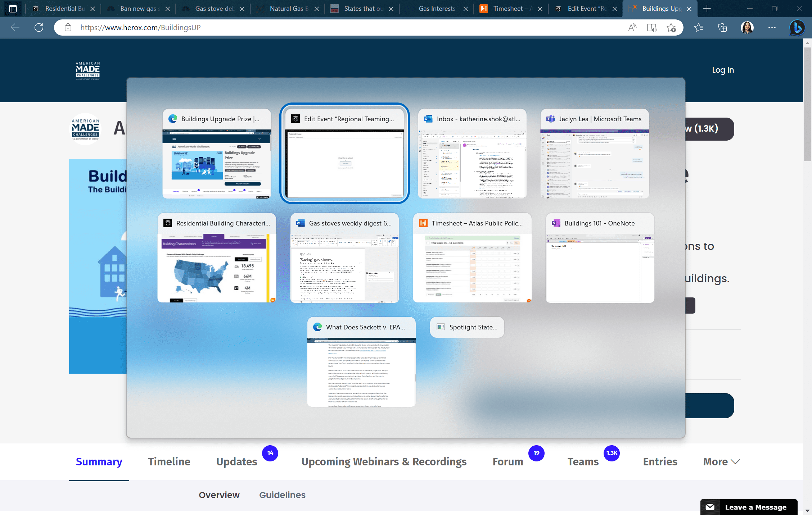Screen dimensions: 812x515
Task: Click the Bing chat sidebar icon
Action: 797,27
